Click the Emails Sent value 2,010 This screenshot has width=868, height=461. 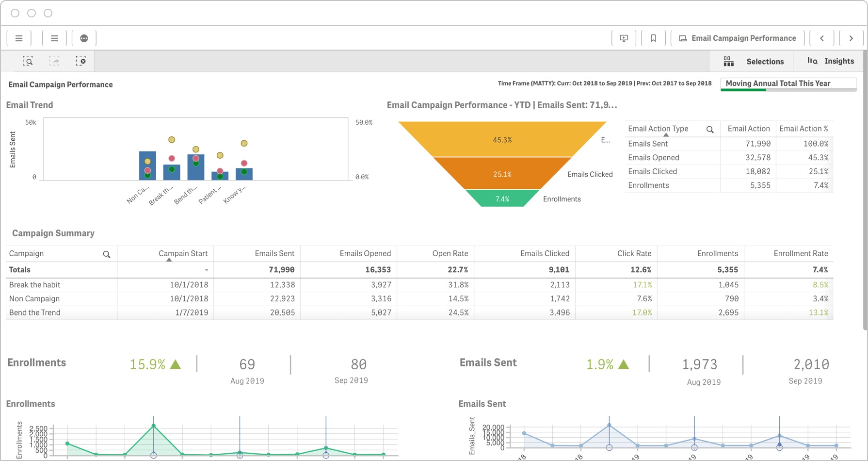click(x=811, y=364)
